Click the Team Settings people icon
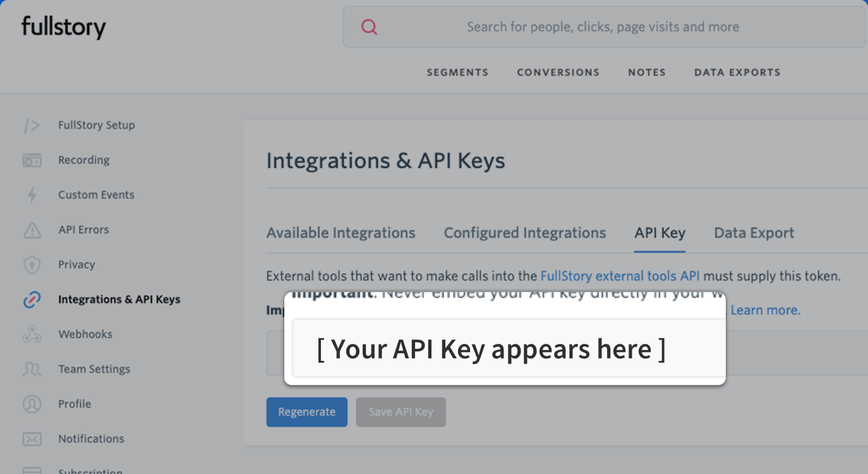 pyautogui.click(x=32, y=369)
